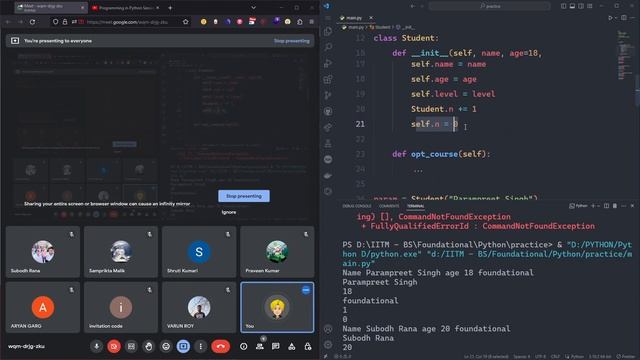Click the VS Code minimap
The image size is (640, 360).
point(625,54)
